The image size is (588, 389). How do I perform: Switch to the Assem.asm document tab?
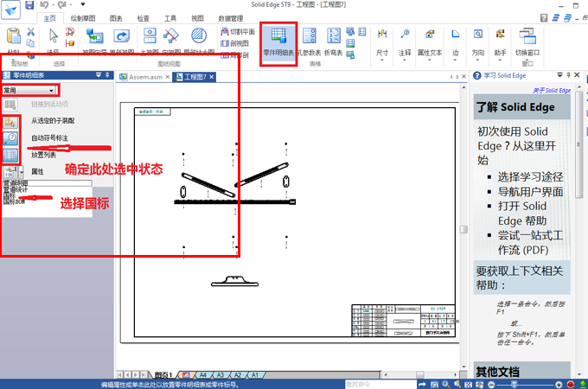(145, 77)
